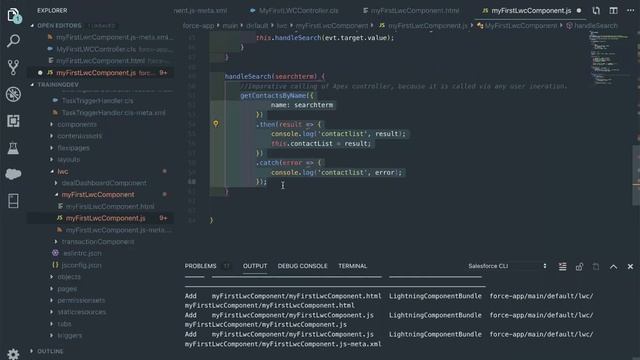Screen dimensions: 640x360
Task: Toggle the output scroll lock
Action: [579, 267]
